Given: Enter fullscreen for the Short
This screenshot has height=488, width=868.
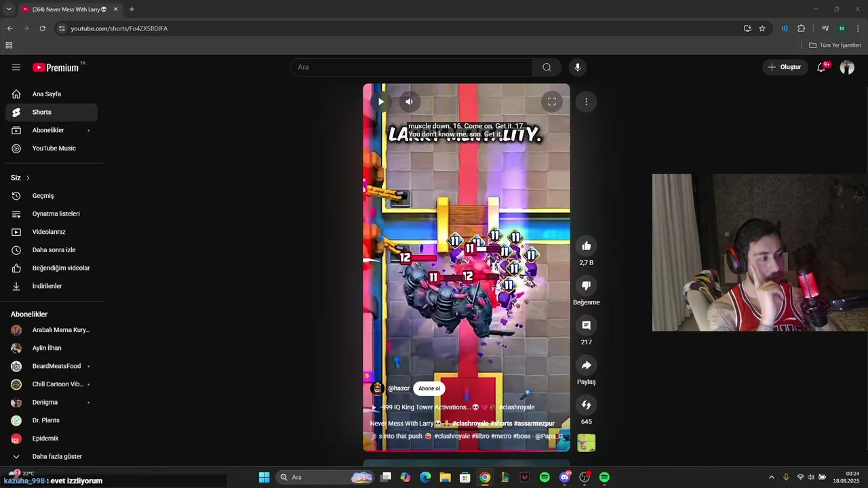Looking at the screenshot, I should coord(552,102).
